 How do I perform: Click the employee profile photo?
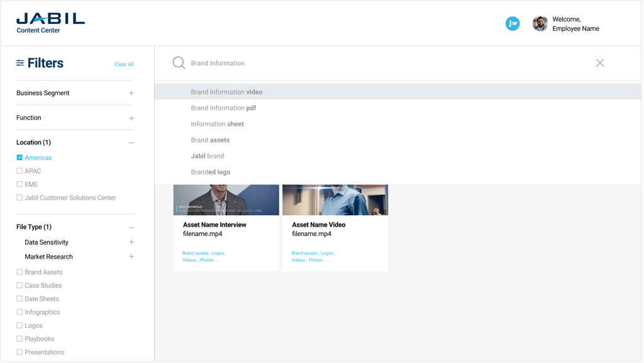coord(540,24)
